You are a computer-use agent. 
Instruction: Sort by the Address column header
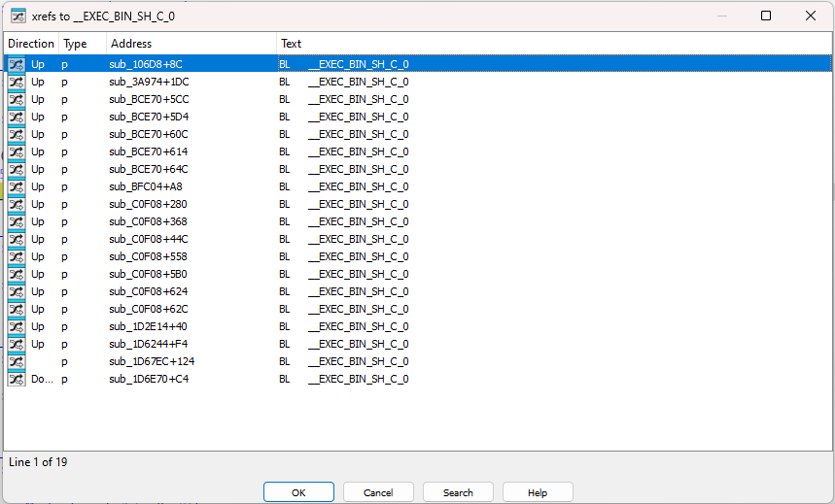pos(191,44)
